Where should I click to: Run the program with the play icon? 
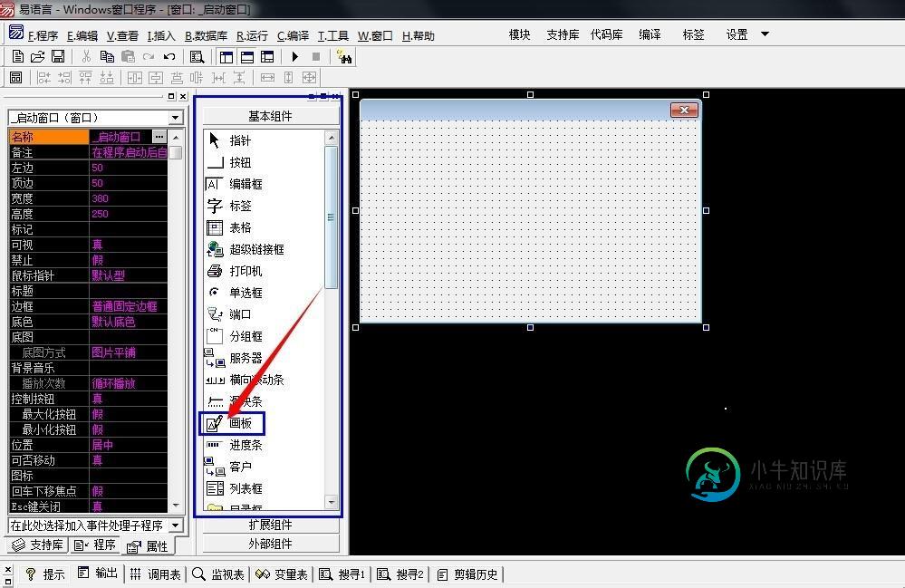tap(295, 56)
